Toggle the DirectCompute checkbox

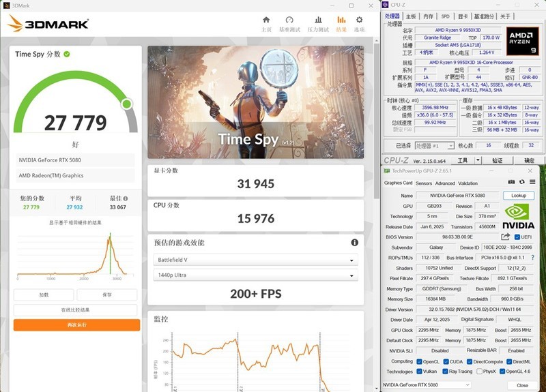(x=470, y=362)
